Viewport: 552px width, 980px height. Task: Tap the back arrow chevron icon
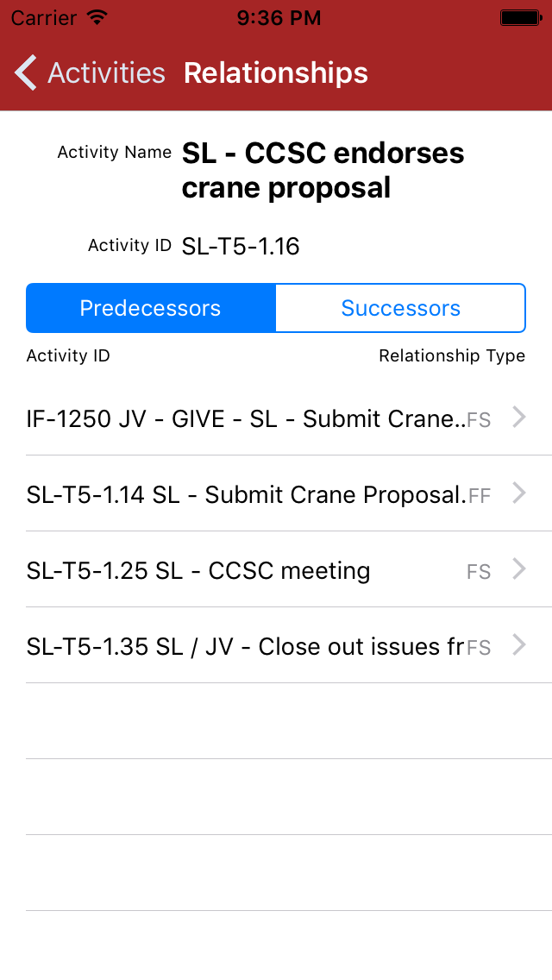[26, 73]
